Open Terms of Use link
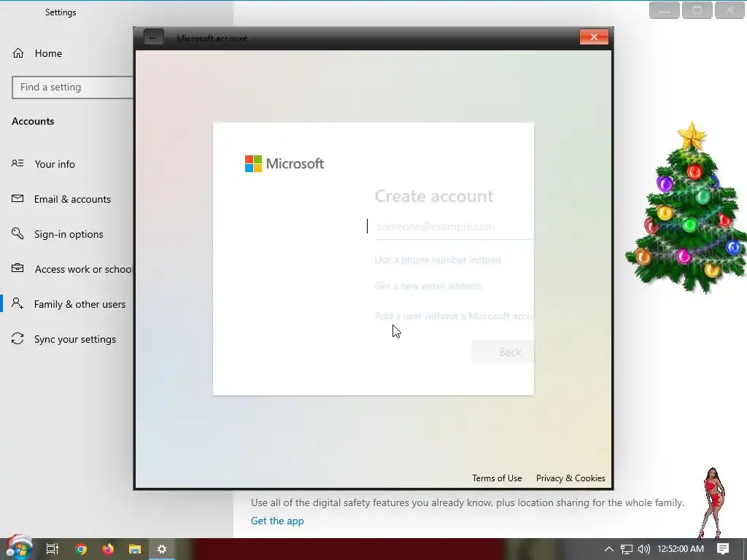This screenshot has width=747, height=560. pyautogui.click(x=497, y=478)
